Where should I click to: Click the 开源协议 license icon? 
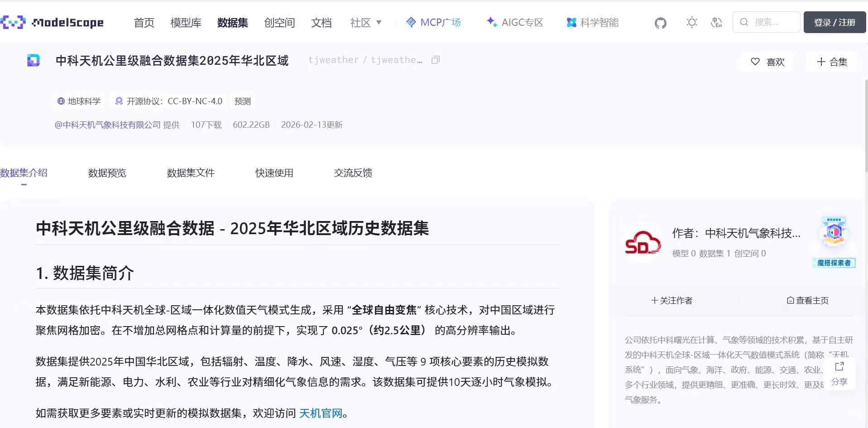(x=119, y=101)
